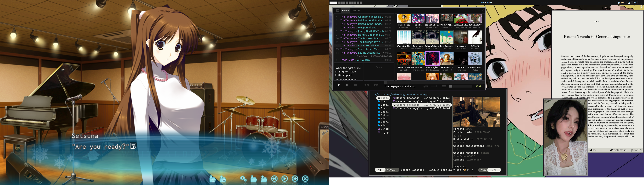Select Reol No title- album cover

tap(418, 18)
